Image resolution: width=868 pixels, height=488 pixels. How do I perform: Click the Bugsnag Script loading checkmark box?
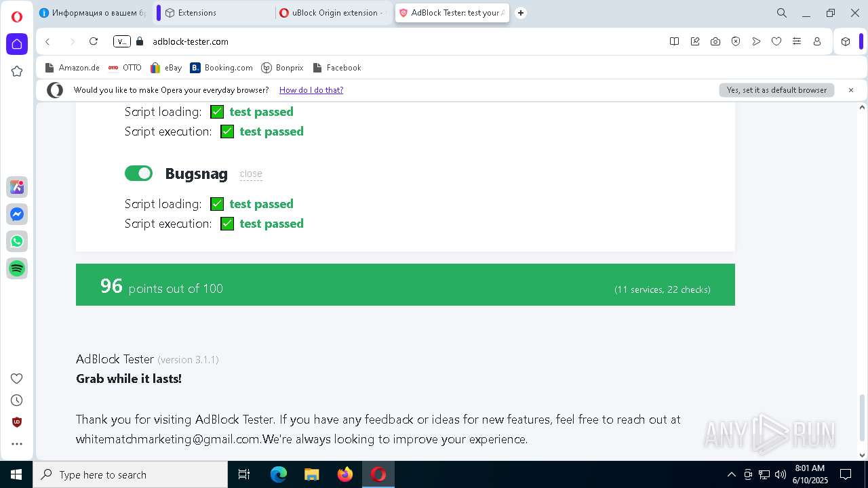[217, 204]
